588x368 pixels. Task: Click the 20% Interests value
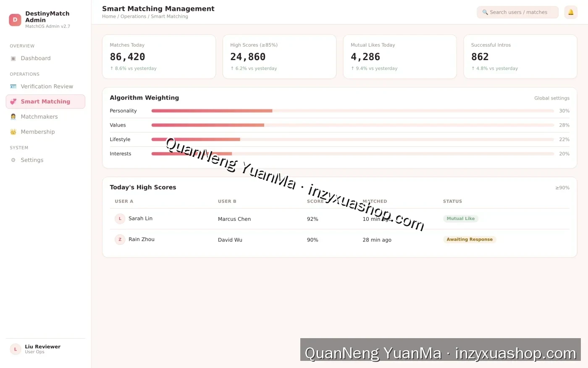tap(564, 154)
